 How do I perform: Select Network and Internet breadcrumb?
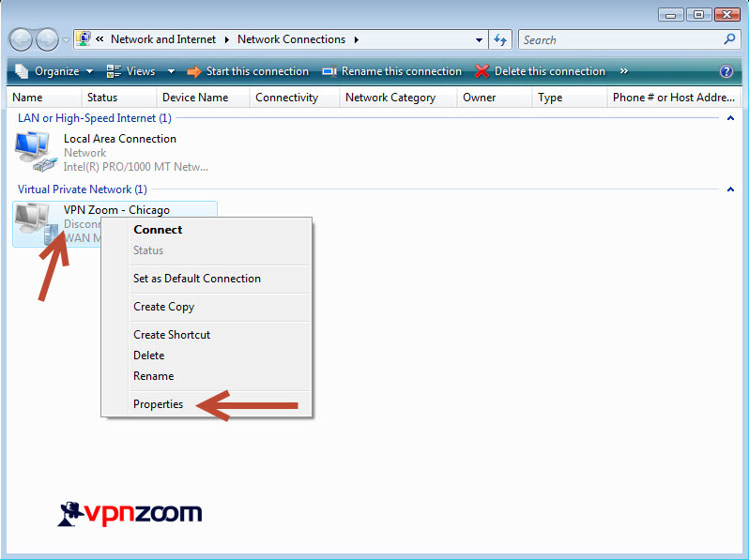[163, 39]
